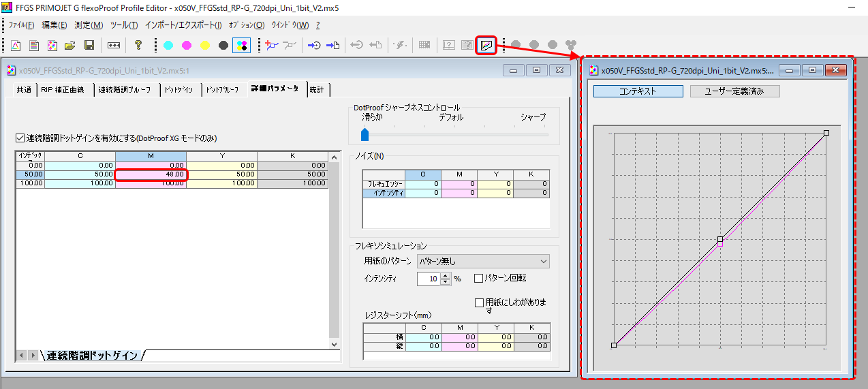
Task: Switch to the ドットゲイン tab
Action: point(180,90)
